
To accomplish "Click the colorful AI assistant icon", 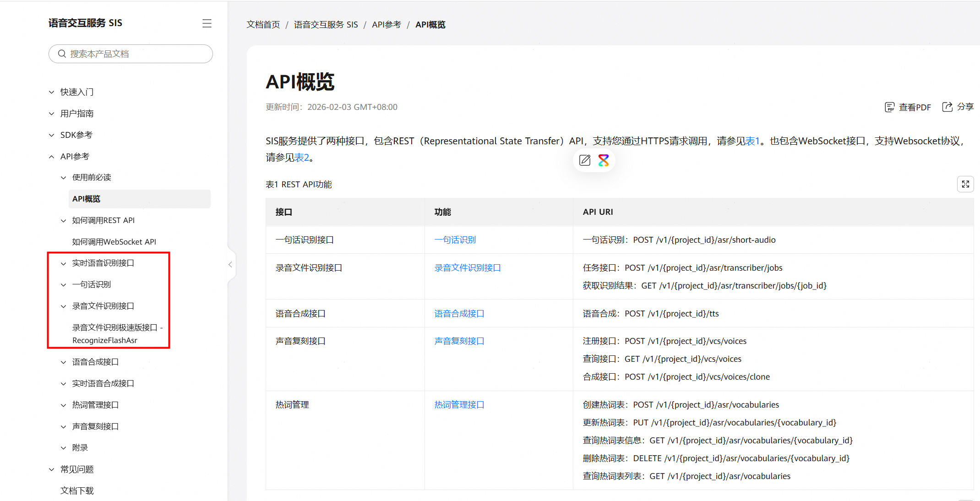I will click(604, 160).
